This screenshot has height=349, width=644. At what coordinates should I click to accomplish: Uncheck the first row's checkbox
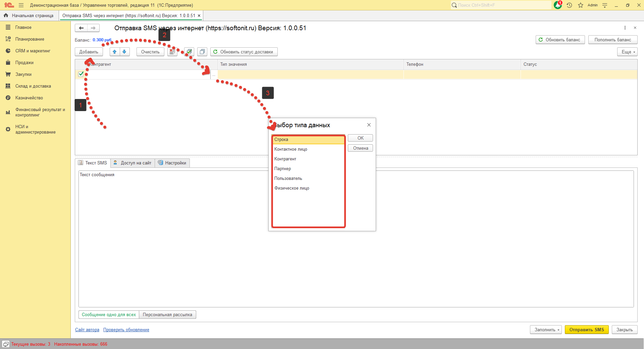pyautogui.click(x=81, y=74)
